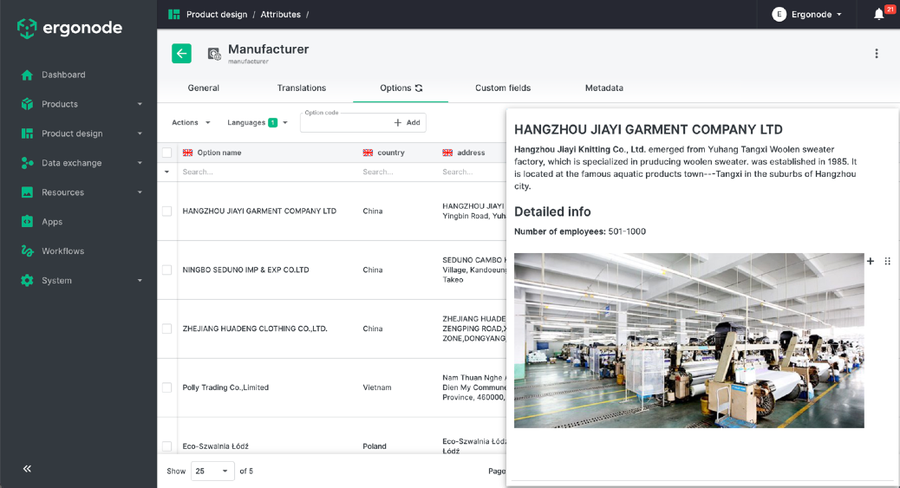
Task: Click the address search field
Action: point(472,172)
